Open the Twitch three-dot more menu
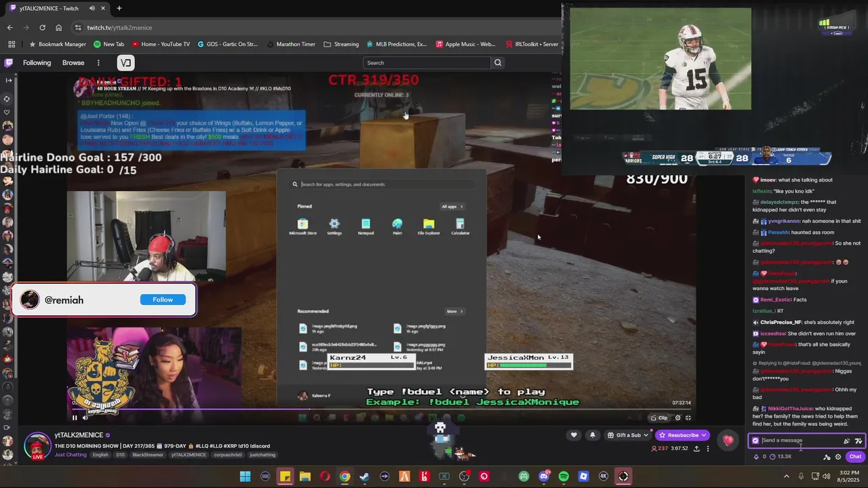 tap(98, 63)
